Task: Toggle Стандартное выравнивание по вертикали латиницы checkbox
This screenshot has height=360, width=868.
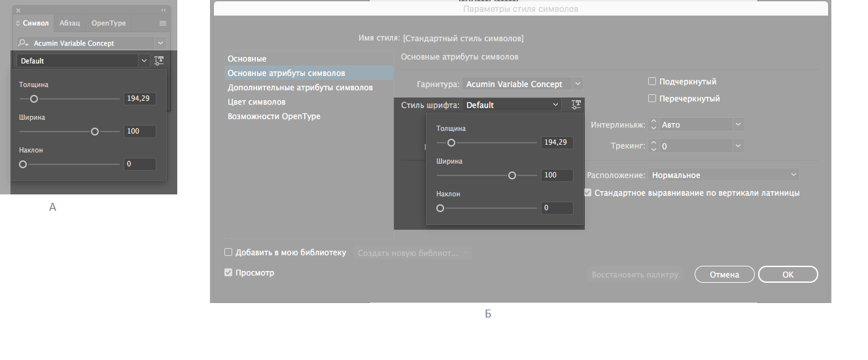Action: coord(588,193)
